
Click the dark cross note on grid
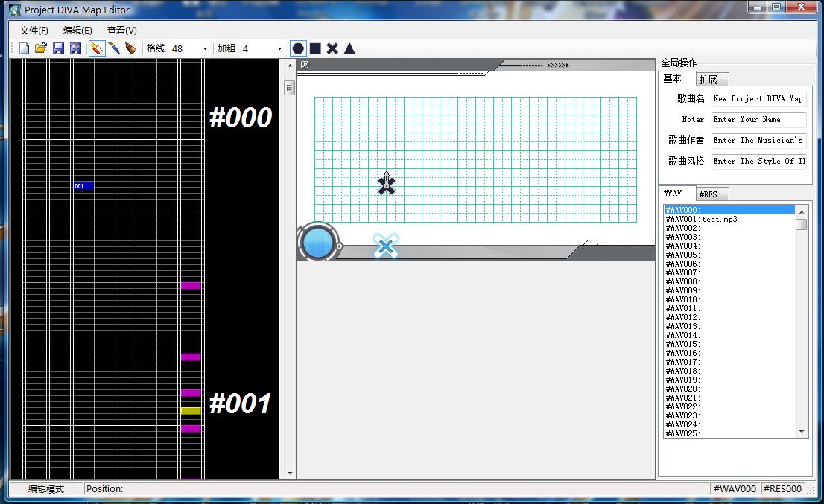(387, 184)
